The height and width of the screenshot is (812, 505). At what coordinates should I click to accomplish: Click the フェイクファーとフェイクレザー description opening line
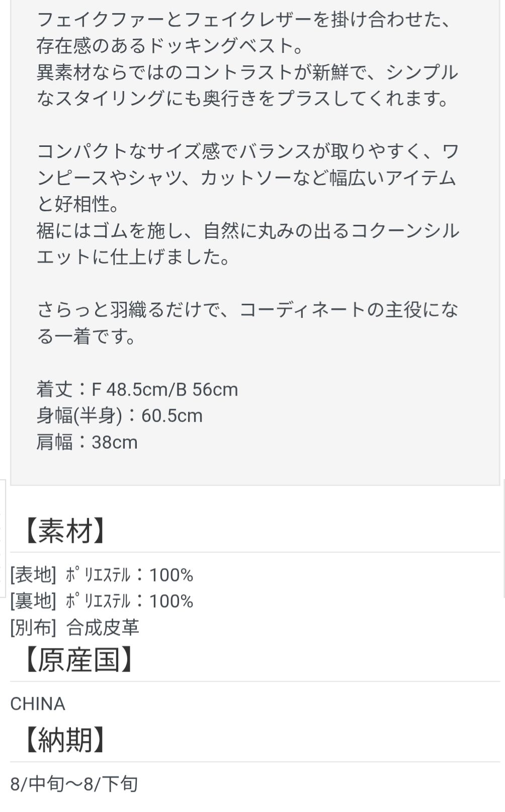[243, 20]
